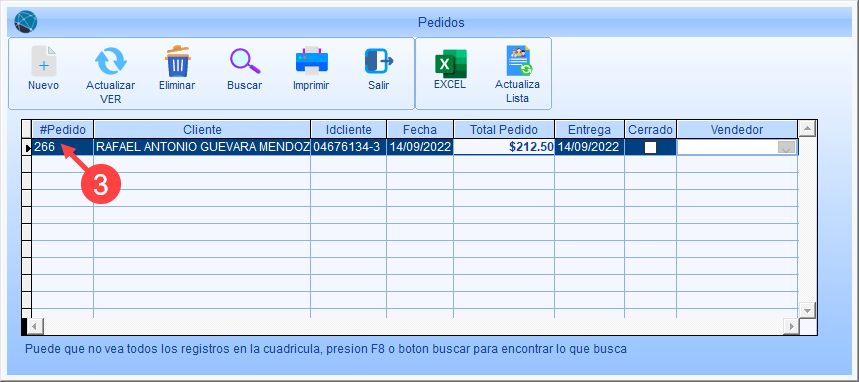This screenshot has width=859, height=382.
Task: Click Fecha cell 14/09/2022
Action: tap(420, 147)
